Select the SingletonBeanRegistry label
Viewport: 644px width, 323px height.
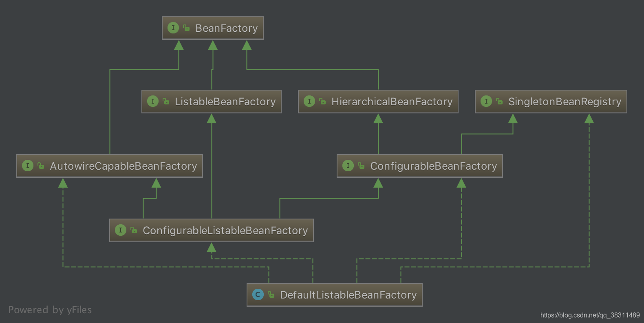click(565, 102)
